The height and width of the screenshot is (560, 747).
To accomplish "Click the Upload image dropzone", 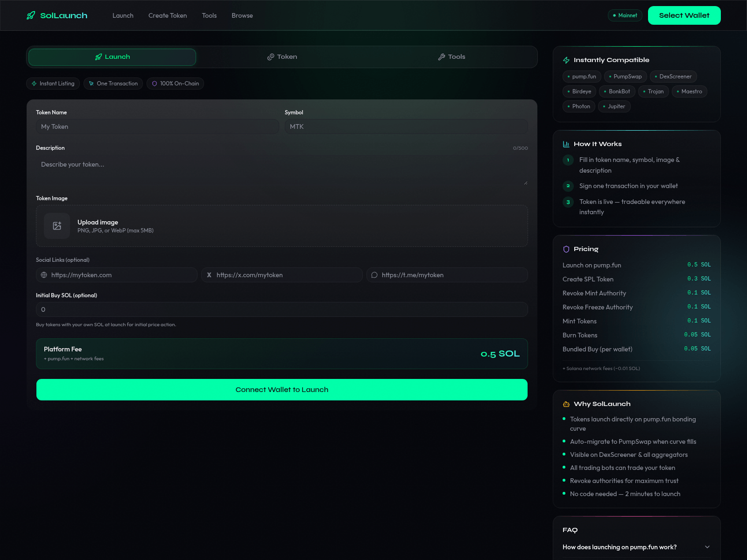I will click(x=282, y=226).
